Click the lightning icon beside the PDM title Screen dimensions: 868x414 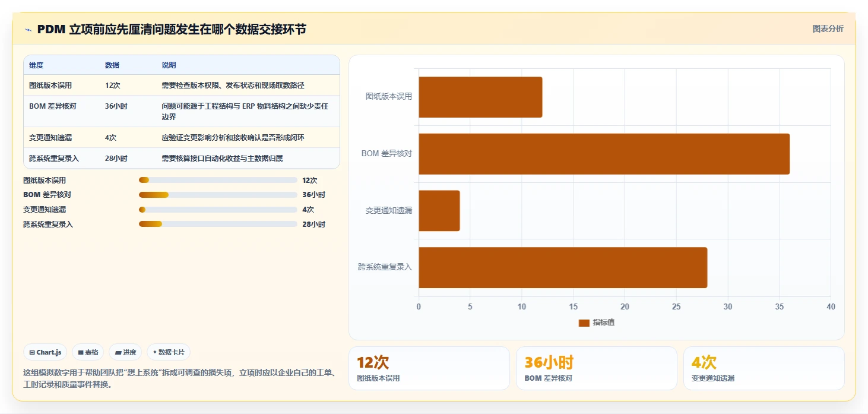28,30
